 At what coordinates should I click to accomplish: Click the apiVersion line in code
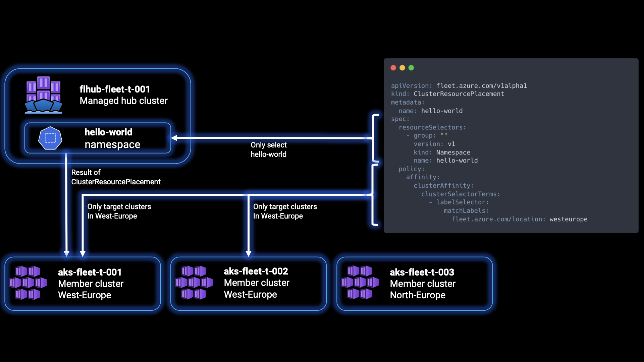point(459,86)
